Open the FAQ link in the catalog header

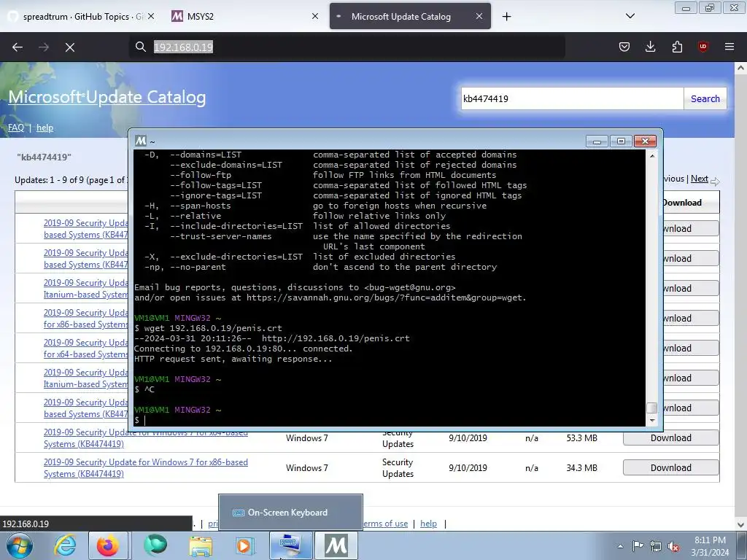coord(16,128)
